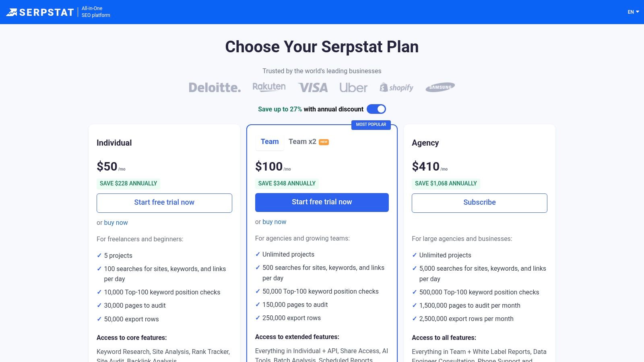Screen dimensions: 644x362
Task: Open the EN language dropdown
Action: coord(631,12)
